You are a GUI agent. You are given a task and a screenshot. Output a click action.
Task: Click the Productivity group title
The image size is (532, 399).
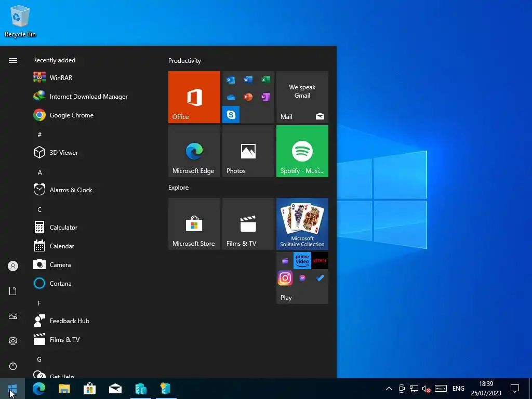(x=184, y=61)
